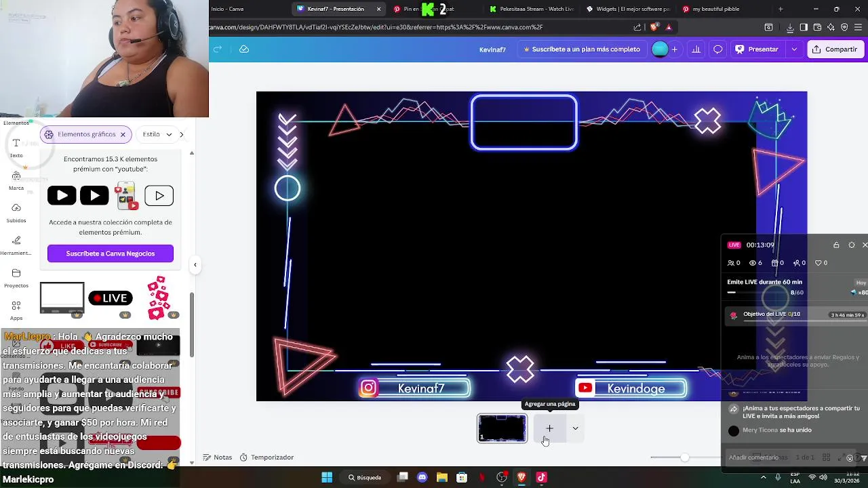
Task: Click the cloud save status icon
Action: [244, 49]
